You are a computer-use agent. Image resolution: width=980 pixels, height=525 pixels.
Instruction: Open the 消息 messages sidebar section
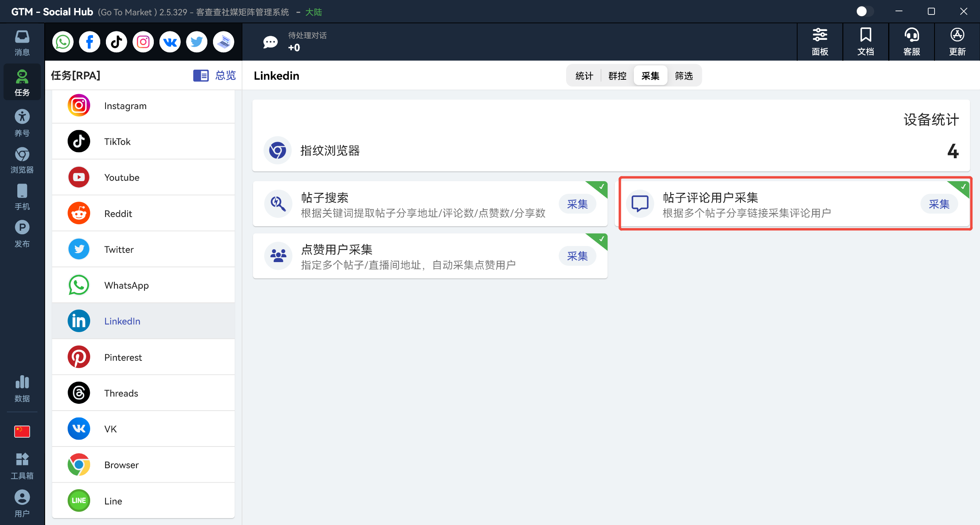pos(22,43)
